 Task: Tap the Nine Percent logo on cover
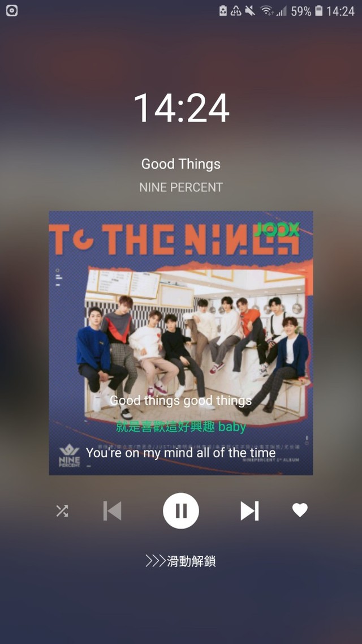click(x=70, y=456)
